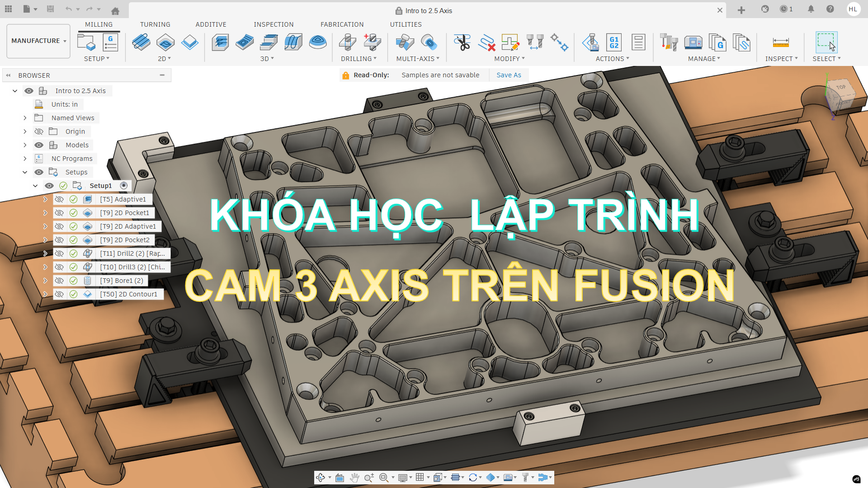868x488 pixels.
Task: Hide the Models component
Action: tap(39, 145)
